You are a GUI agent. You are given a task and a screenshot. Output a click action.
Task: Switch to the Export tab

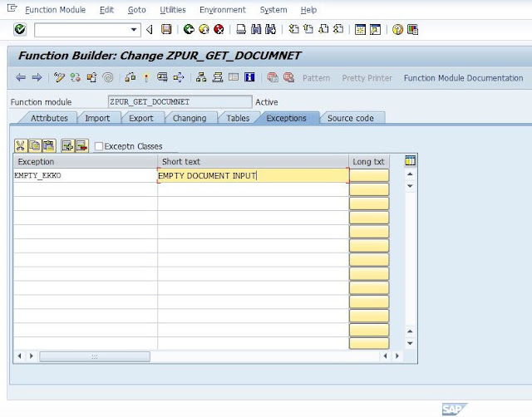[x=141, y=118]
